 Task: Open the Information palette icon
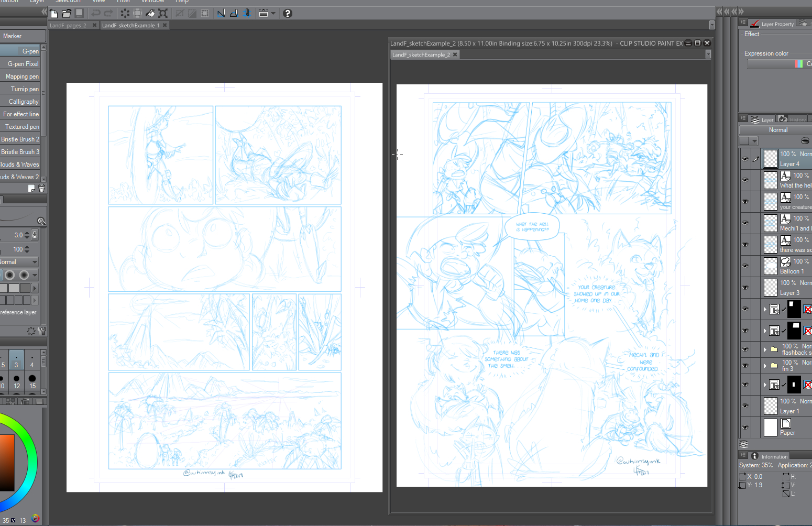(x=754, y=456)
